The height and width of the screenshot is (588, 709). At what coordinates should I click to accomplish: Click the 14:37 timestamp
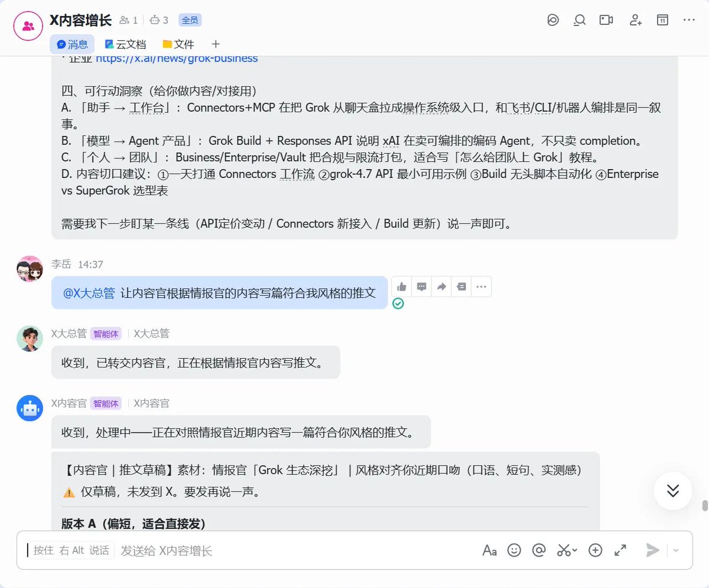click(x=90, y=264)
